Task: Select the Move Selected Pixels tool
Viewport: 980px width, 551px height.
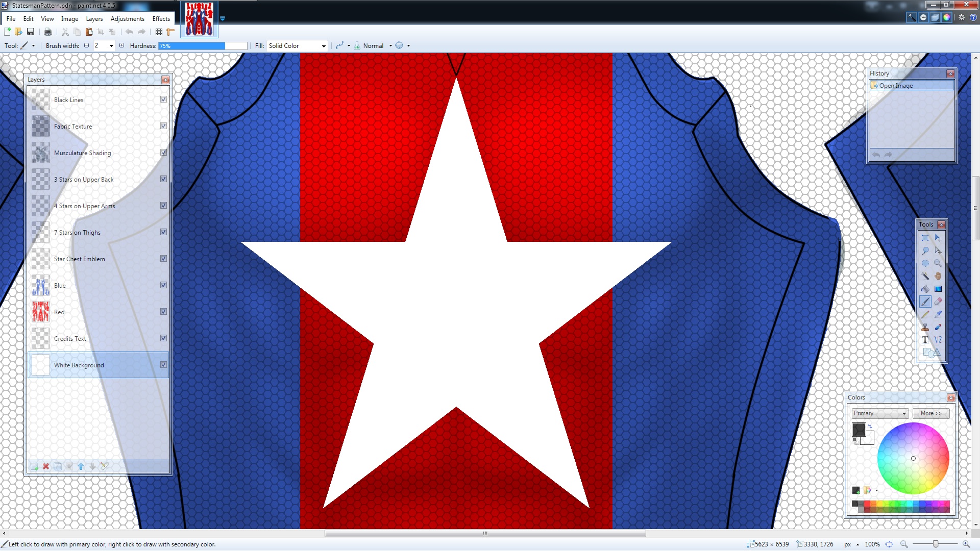Action: (x=938, y=238)
